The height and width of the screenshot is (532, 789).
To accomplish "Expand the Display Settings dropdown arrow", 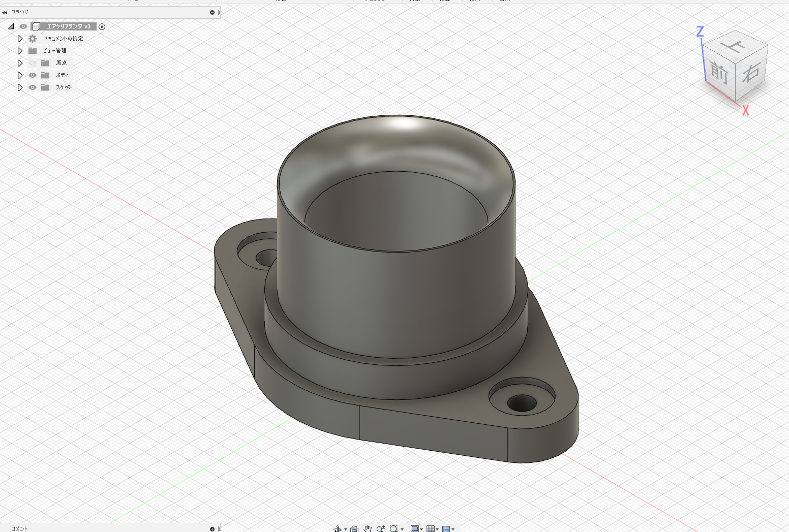I will [x=421, y=529].
